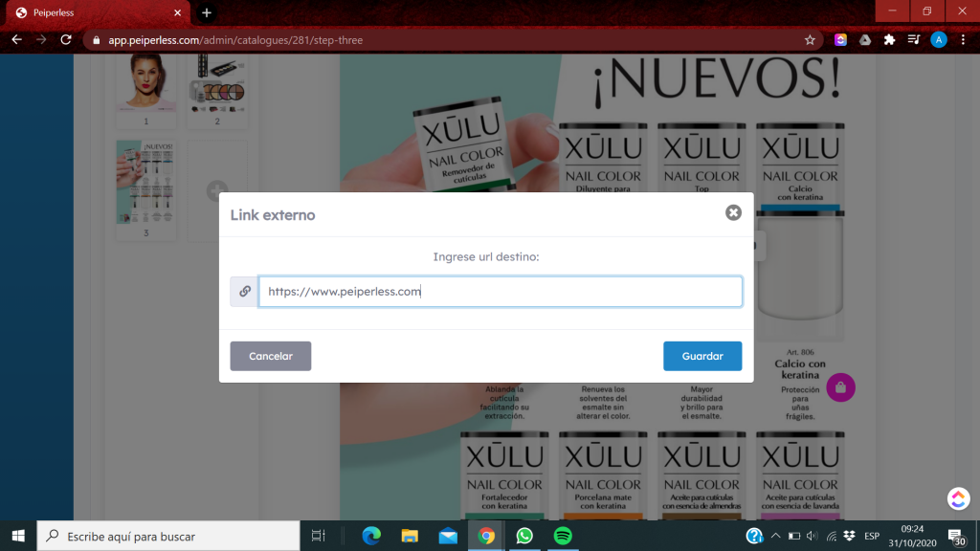Viewport: 980px width, 551px height.
Task: Open the notification Action Center
Action: [956, 536]
